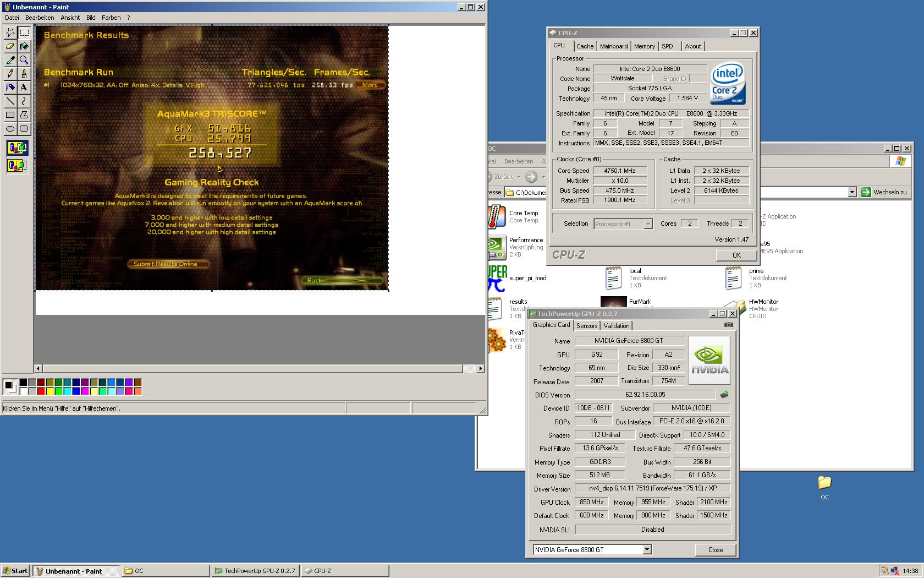Open the Datei menu in Paint

point(12,18)
